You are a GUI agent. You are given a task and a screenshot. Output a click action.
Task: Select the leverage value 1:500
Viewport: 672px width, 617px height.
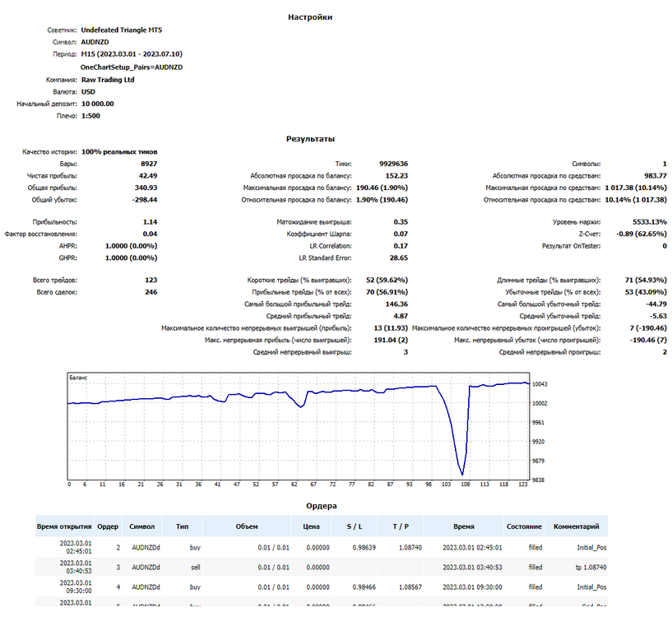[x=90, y=116]
